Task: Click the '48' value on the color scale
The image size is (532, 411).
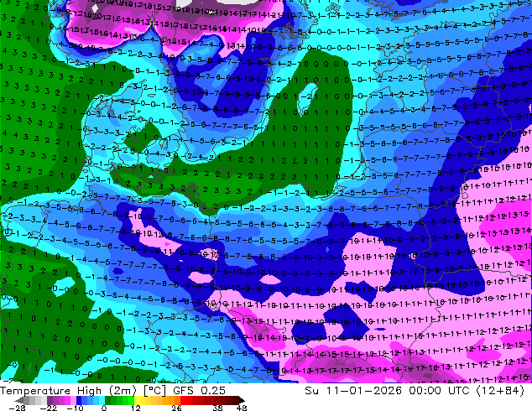Action: click(241, 408)
